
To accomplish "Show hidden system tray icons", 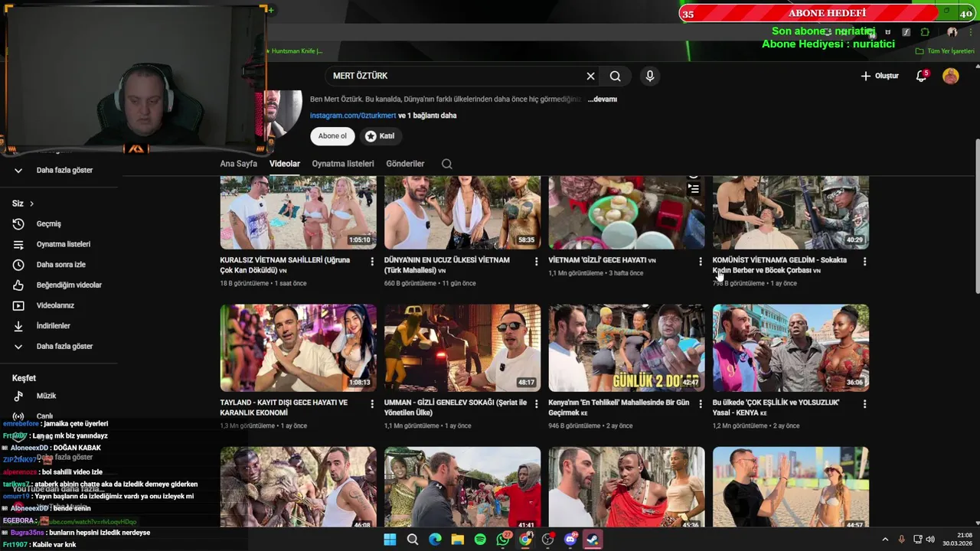I will [885, 540].
